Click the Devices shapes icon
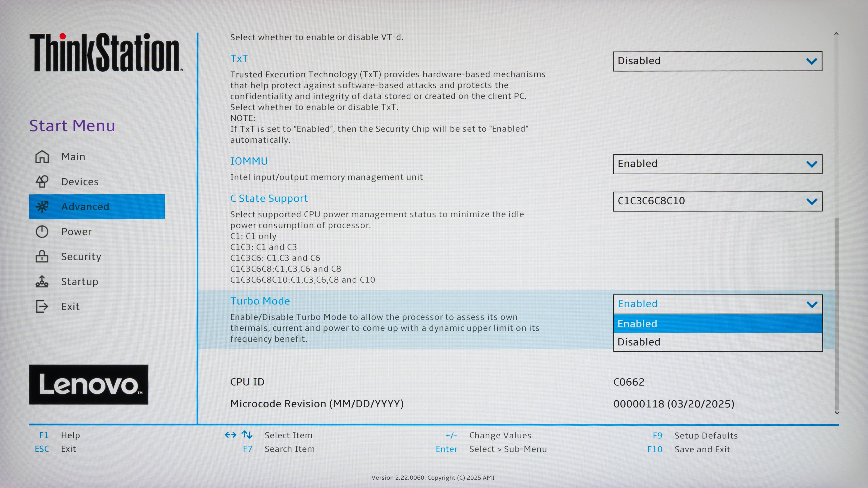868x488 pixels. (42, 182)
